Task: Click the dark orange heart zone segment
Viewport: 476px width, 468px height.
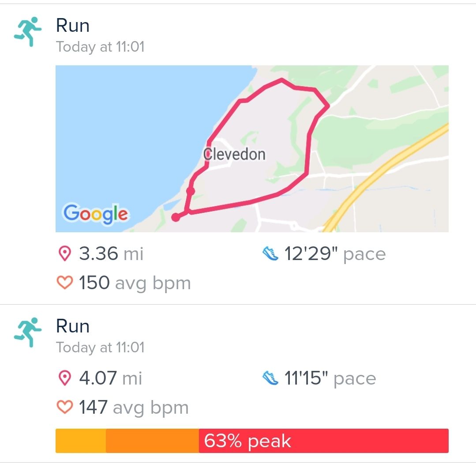Action: point(152,441)
